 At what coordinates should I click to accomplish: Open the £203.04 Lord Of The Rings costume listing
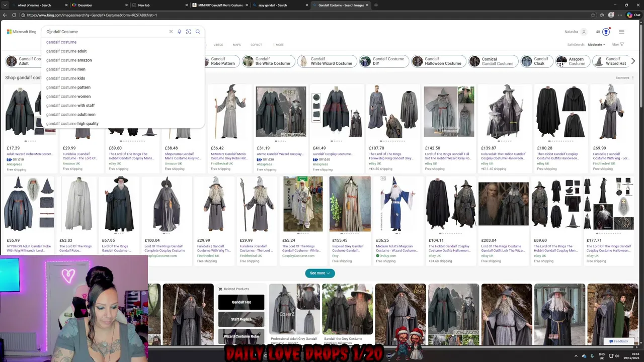[x=503, y=220]
